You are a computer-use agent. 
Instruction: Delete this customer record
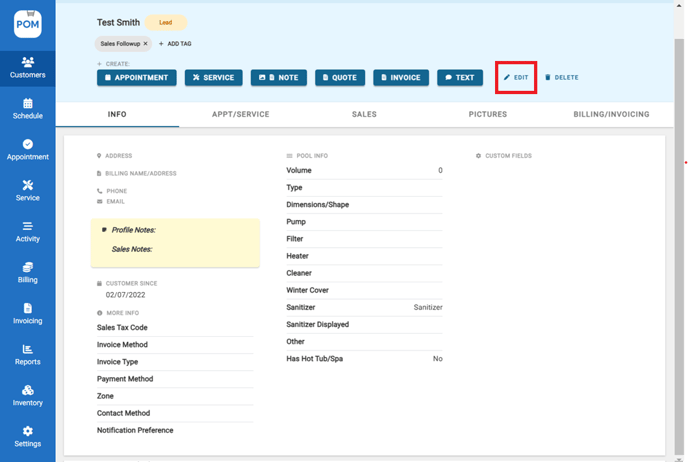click(561, 77)
